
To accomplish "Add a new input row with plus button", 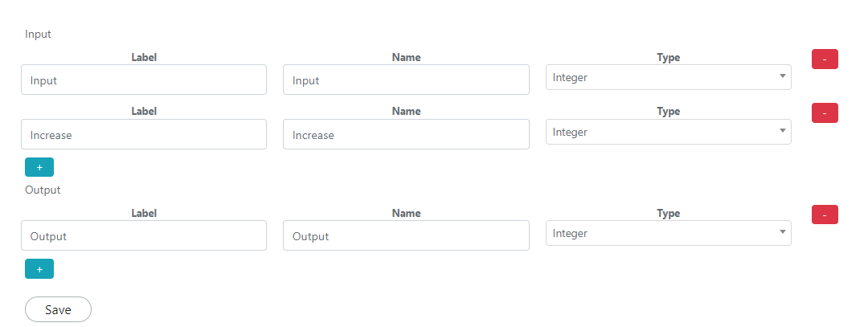I will click(x=39, y=167).
